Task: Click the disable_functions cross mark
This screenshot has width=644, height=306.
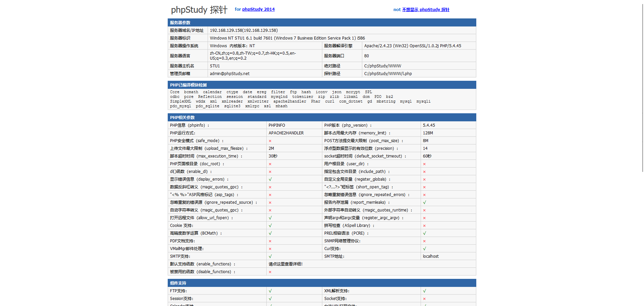Action: click(x=270, y=272)
